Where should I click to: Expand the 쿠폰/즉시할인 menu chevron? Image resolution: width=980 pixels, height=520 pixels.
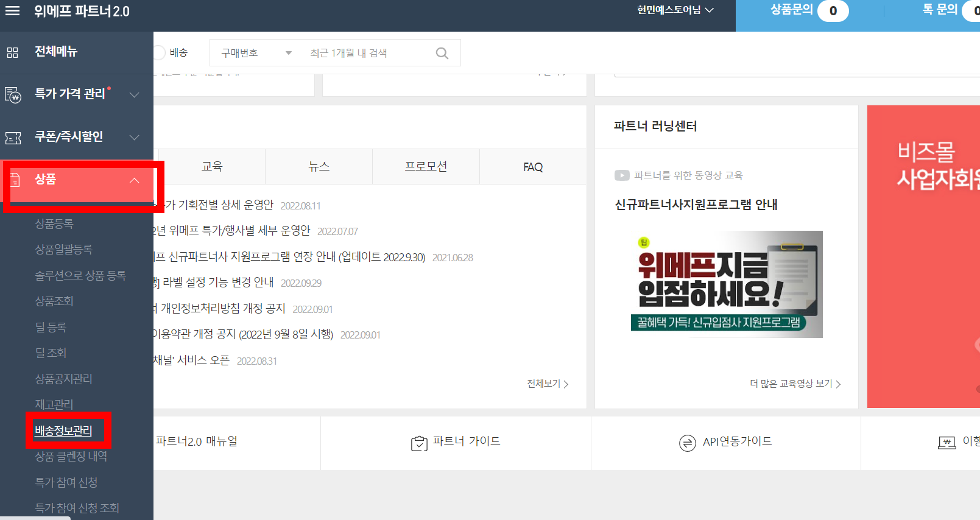pyautogui.click(x=135, y=137)
